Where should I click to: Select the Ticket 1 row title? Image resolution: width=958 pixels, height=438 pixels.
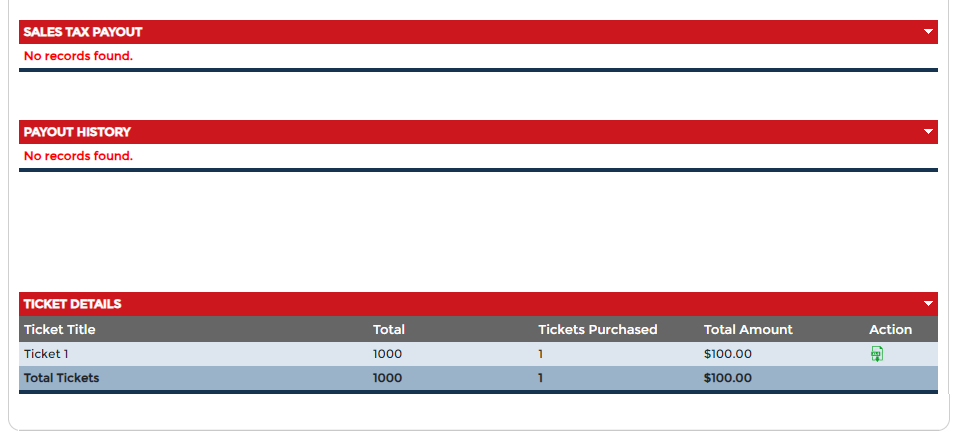46,353
